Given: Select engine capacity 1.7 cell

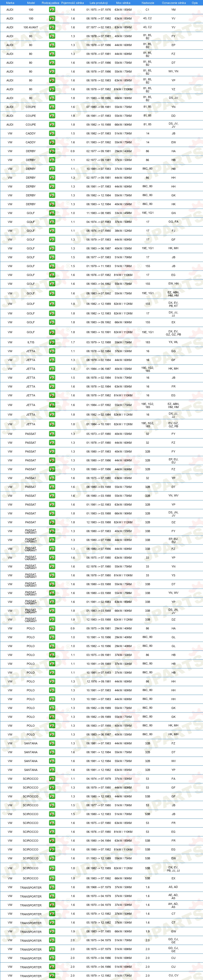Looking at the screenshot, I should coord(73,342).
